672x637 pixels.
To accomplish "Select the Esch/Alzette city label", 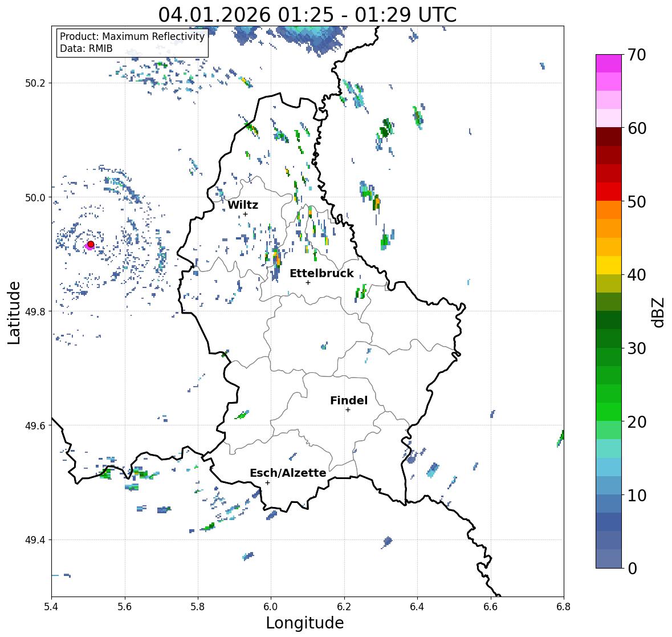I will (288, 473).
